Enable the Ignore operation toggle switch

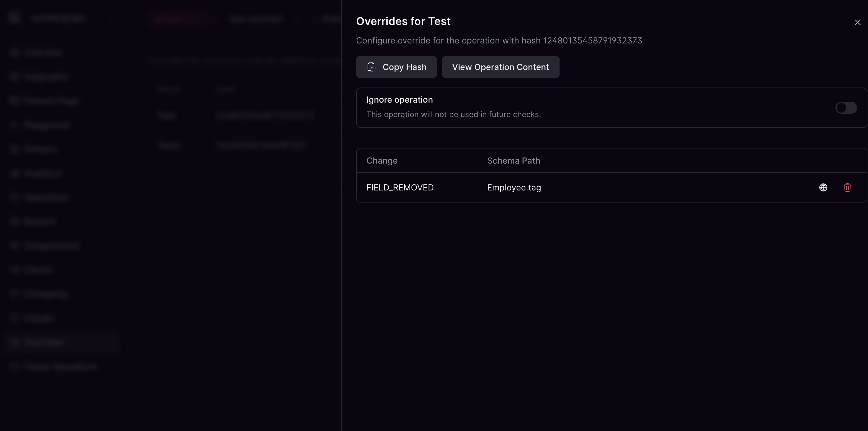[846, 107]
